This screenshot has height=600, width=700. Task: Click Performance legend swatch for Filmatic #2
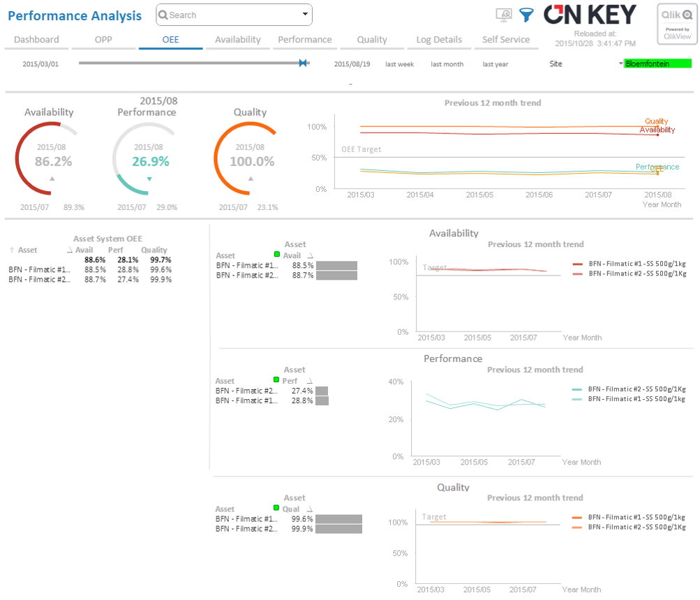[576, 390]
